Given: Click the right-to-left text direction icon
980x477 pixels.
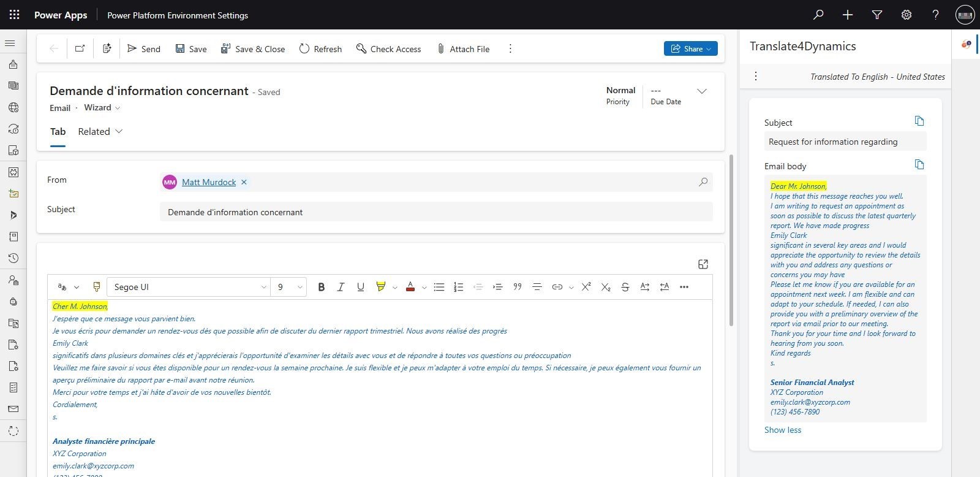Looking at the screenshot, I should click(x=665, y=287).
